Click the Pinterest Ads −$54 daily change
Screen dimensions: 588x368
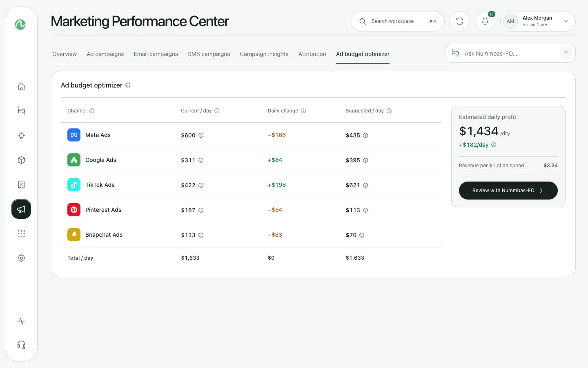click(x=275, y=210)
